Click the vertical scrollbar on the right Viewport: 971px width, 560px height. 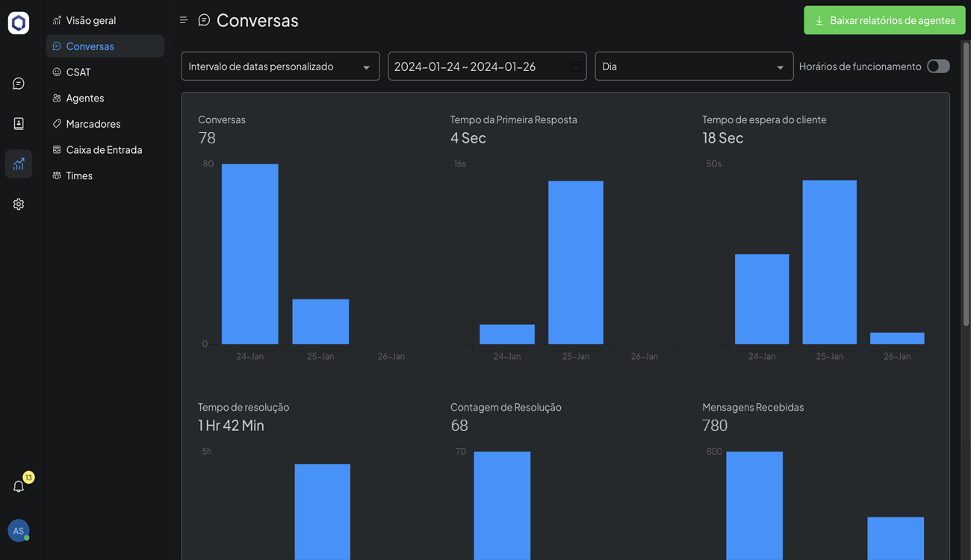(x=966, y=187)
